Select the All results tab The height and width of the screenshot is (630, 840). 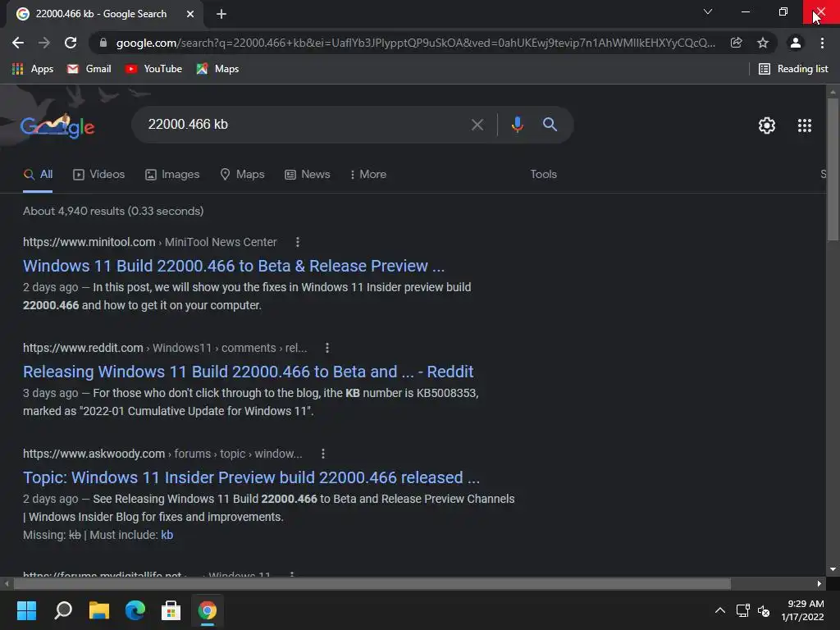point(38,174)
